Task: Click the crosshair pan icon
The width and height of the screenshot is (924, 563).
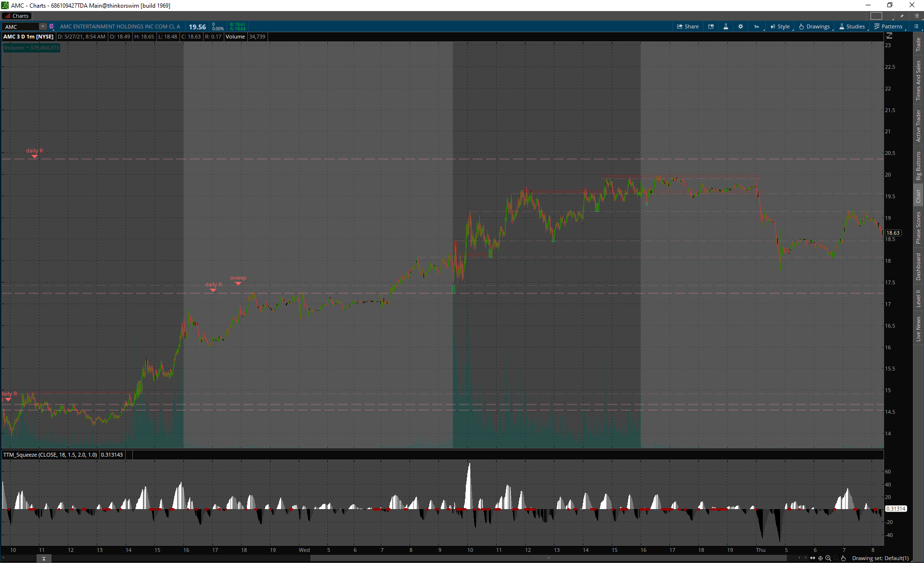Action: (821, 558)
